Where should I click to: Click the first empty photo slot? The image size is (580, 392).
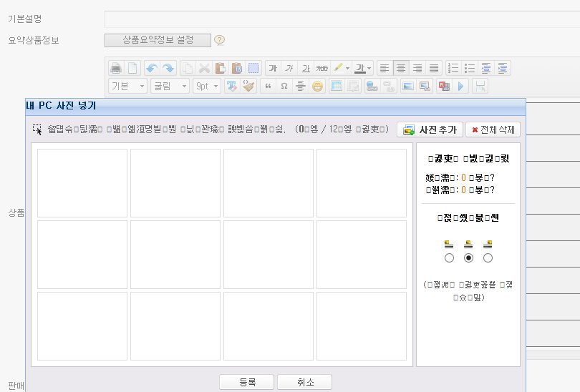pos(82,182)
